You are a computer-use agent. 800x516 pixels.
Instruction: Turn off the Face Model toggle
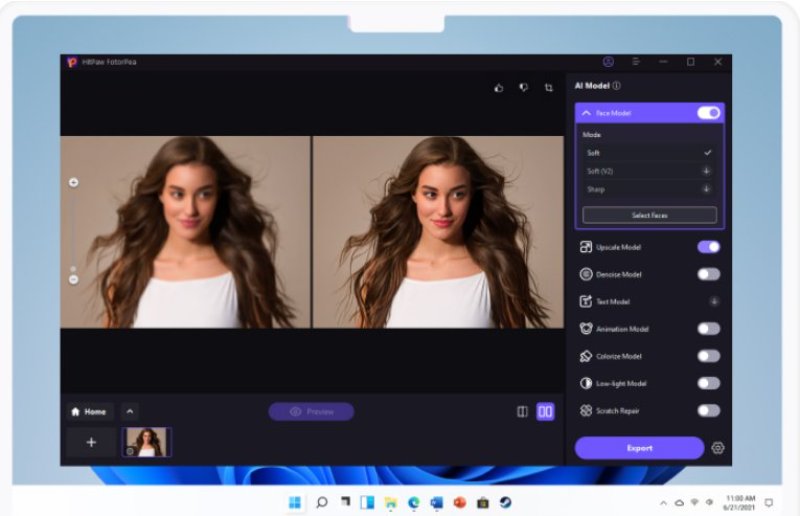pos(709,113)
